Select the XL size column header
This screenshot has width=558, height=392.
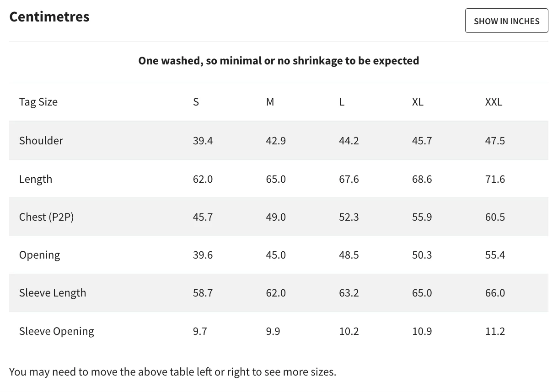click(418, 102)
